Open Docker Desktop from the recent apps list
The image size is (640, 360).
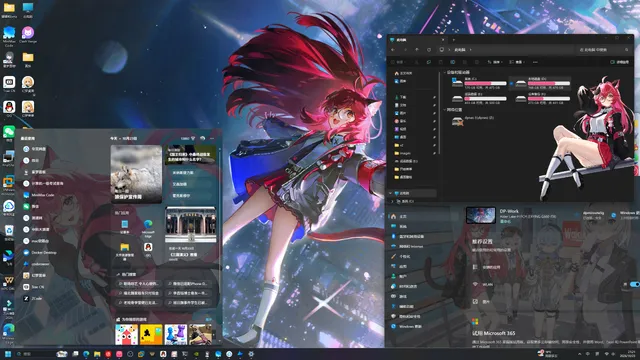40,253
